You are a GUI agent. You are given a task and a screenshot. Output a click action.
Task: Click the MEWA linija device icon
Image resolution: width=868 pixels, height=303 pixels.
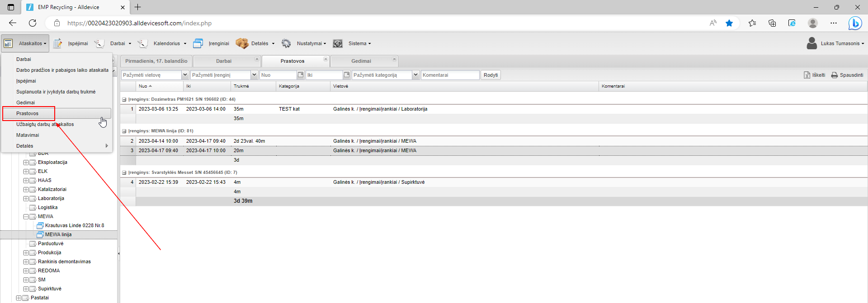pos(40,234)
